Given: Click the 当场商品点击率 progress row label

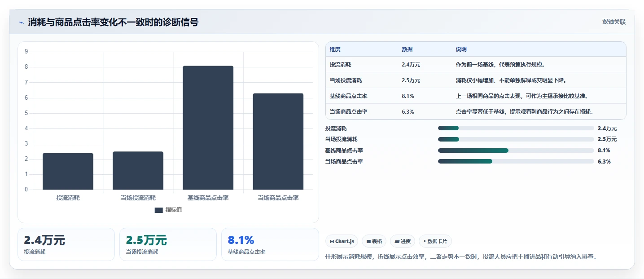Looking at the screenshot, I should pyautogui.click(x=344, y=162).
